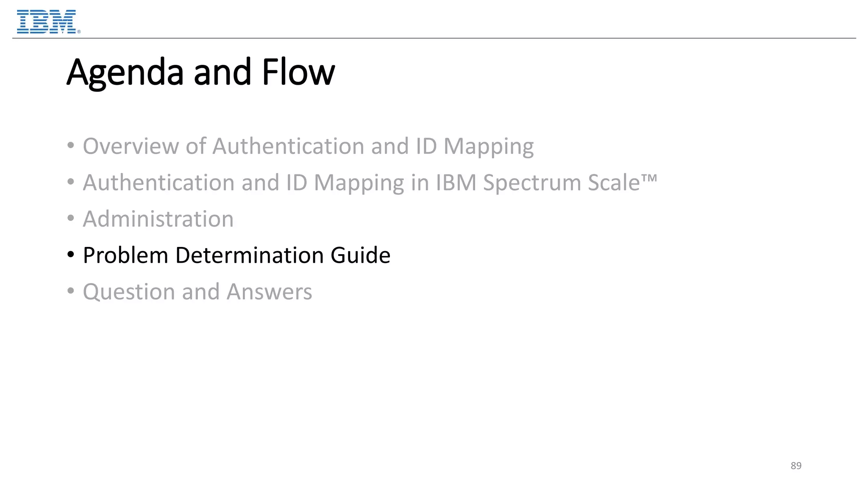Click the registered trademark symbol beside IBM logo
This screenshot has height=488, width=868.
point(79,32)
